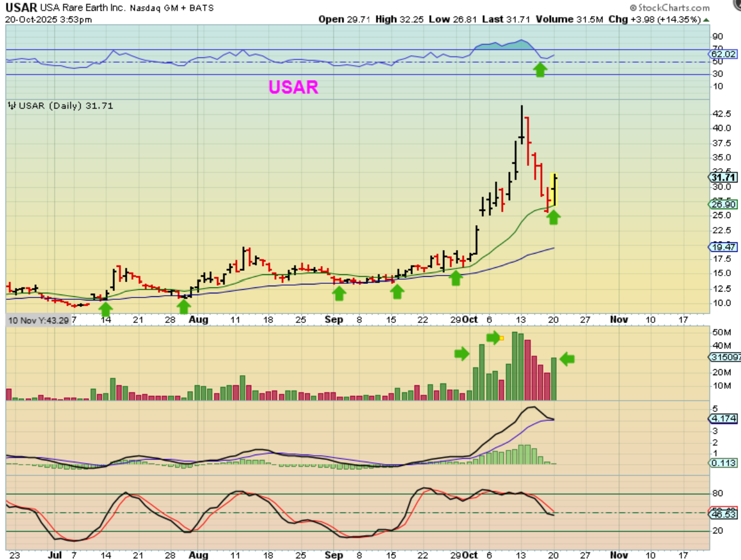Screen dimensions: 741x560
Task: Click the 23 label on bottom date axis
Action: click(x=14, y=555)
